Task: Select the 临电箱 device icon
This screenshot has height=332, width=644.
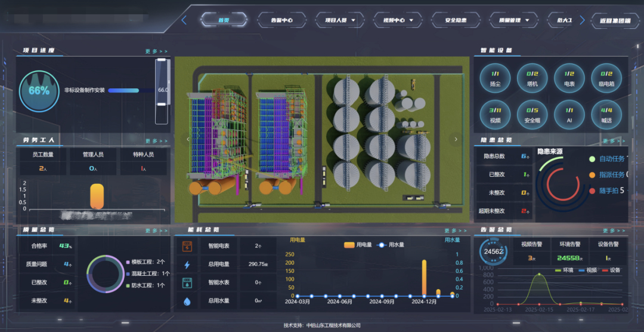Action: [606, 79]
